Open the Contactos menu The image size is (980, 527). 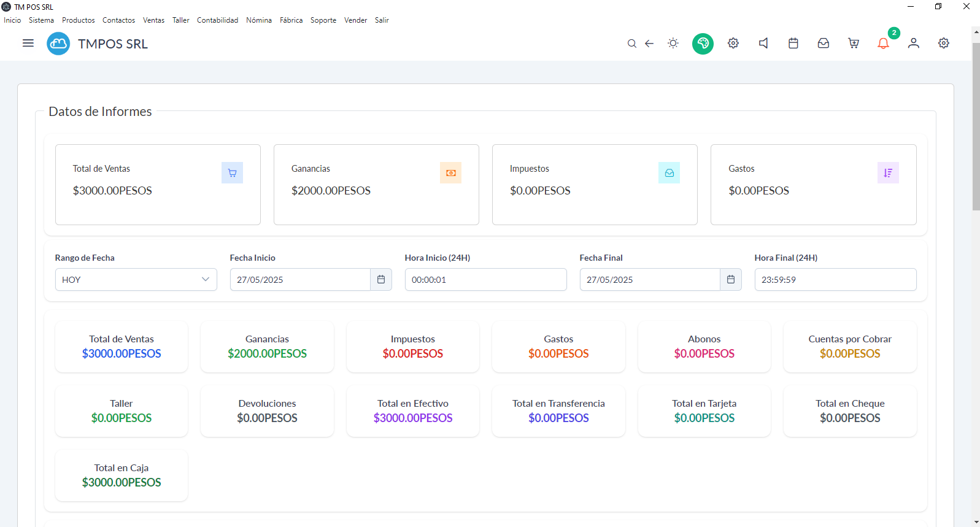point(118,20)
